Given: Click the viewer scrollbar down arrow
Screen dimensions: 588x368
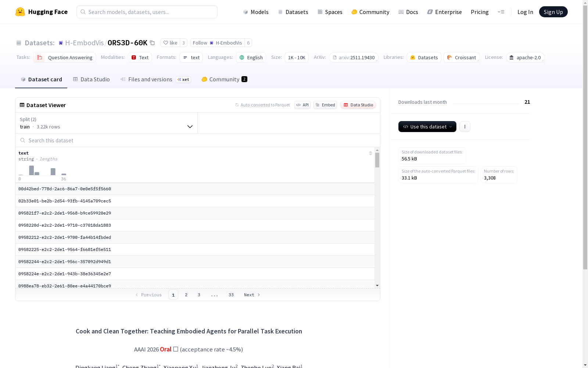Looking at the screenshot, I should pos(377,286).
